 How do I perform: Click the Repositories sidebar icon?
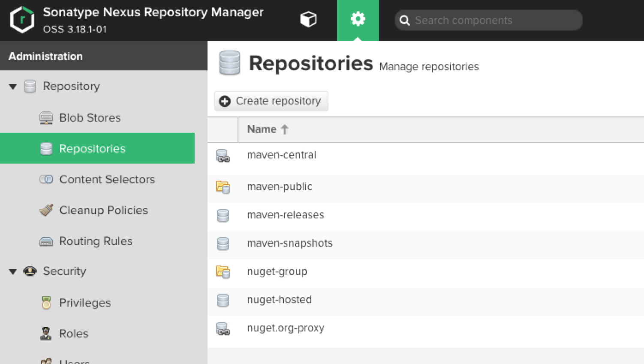point(46,149)
